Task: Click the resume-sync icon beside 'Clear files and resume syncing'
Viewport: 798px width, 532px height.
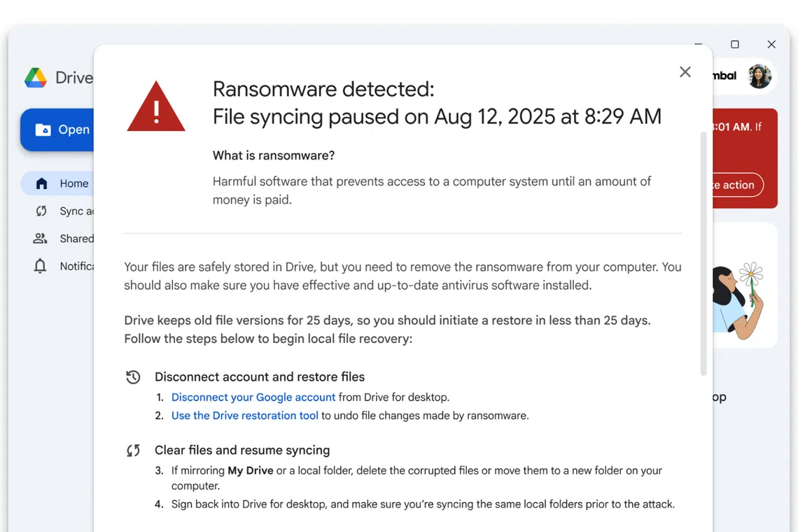Action: click(133, 450)
